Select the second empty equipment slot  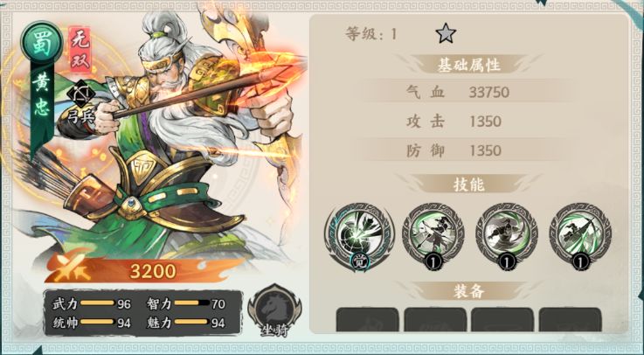click(435, 320)
